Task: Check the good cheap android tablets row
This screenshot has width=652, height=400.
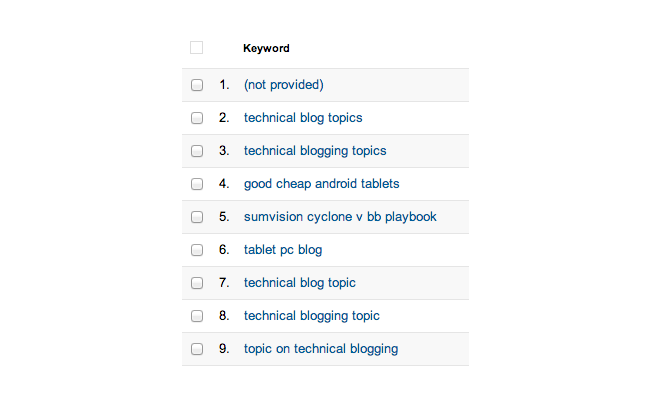Action: [197, 184]
